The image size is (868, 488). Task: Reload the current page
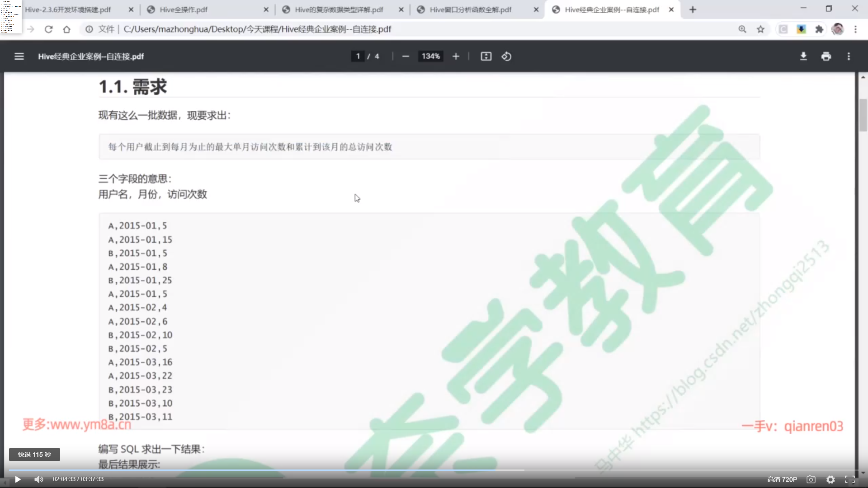coord(49,29)
